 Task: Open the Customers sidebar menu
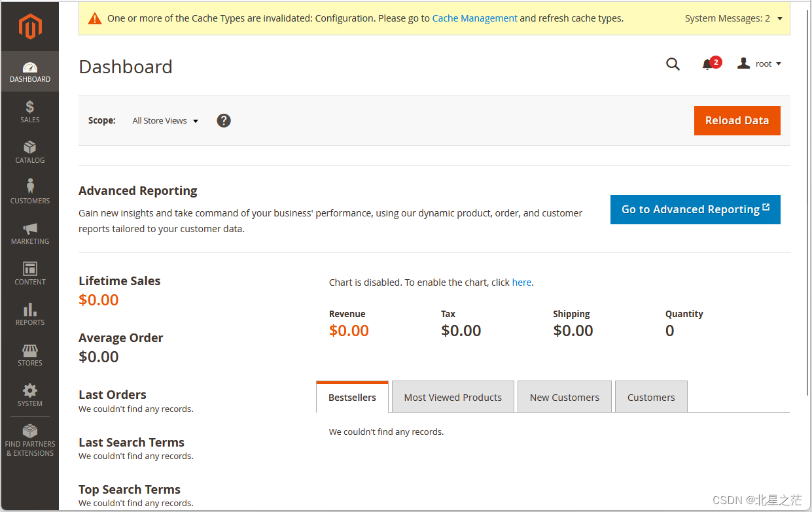tap(30, 192)
